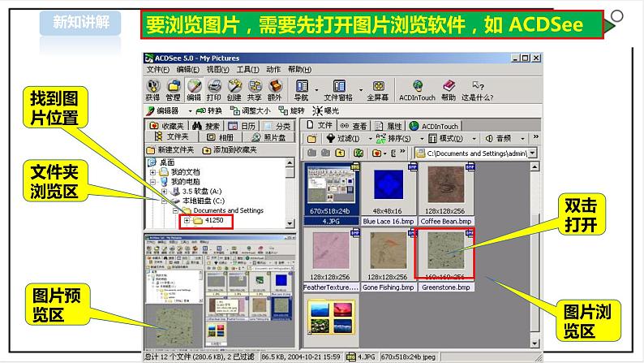Screen dimensions: 644x363
Task: Click the 管理 (Manage) toolbar icon
Action: (x=174, y=89)
